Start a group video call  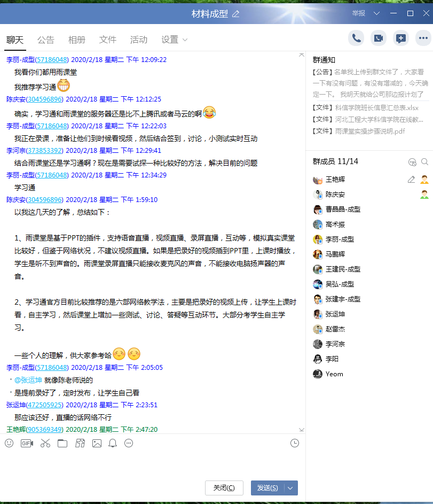[x=379, y=38]
